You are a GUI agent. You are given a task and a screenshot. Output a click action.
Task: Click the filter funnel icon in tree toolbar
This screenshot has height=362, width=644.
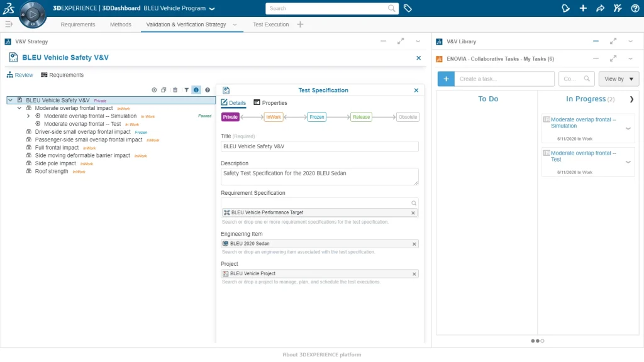(186, 90)
